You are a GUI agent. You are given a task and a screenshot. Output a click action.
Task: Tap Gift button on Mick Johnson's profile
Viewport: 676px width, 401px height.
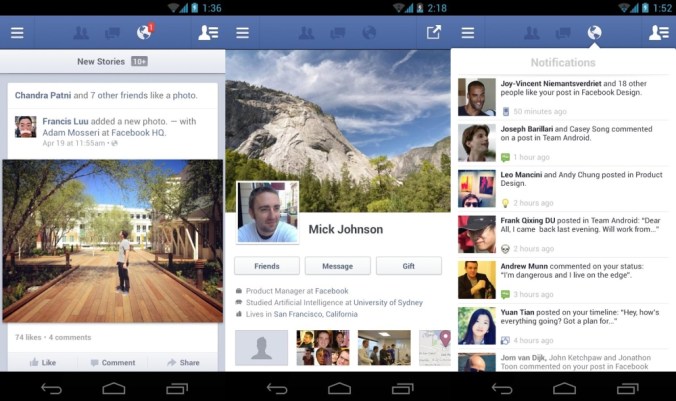coord(409,266)
